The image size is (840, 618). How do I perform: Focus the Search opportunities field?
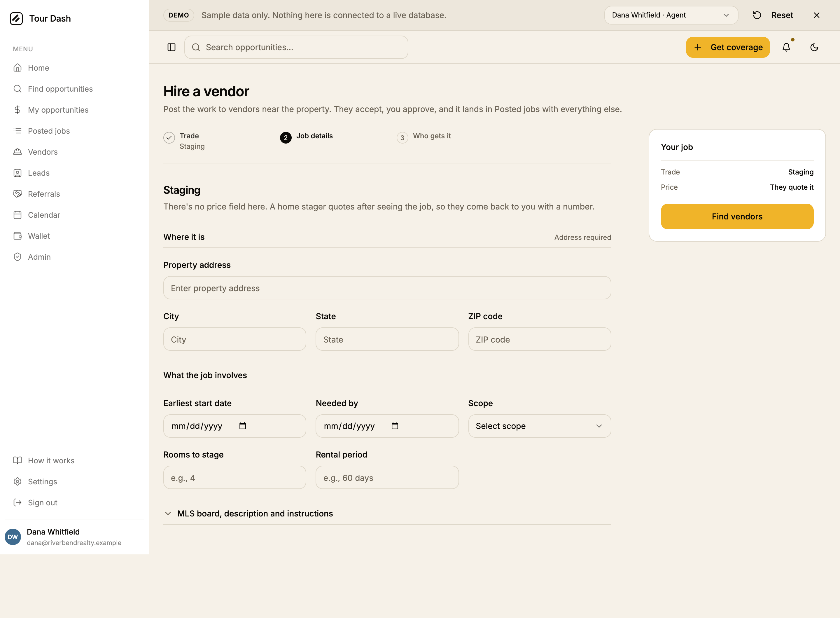tap(296, 47)
